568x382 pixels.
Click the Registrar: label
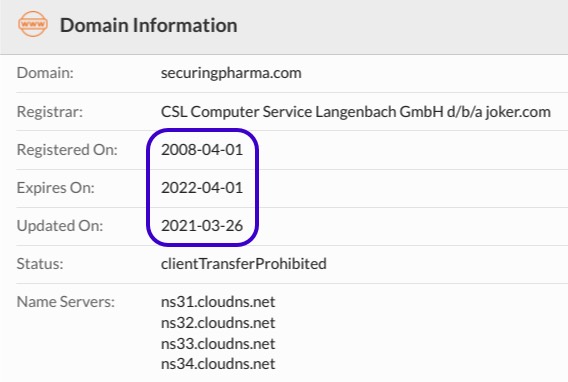pyautogui.click(x=50, y=112)
